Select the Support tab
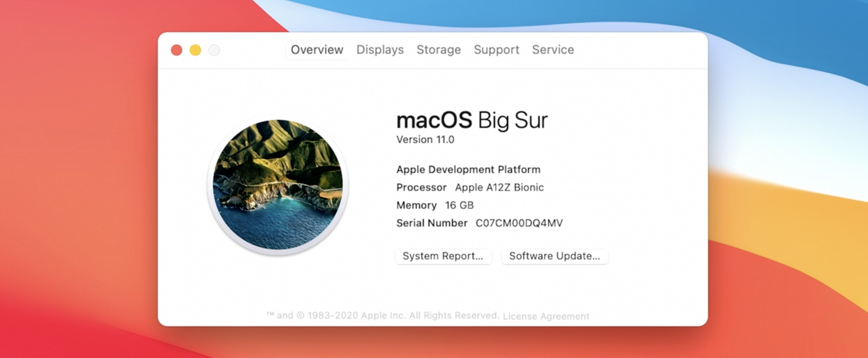The width and height of the screenshot is (868, 358). 496,50
